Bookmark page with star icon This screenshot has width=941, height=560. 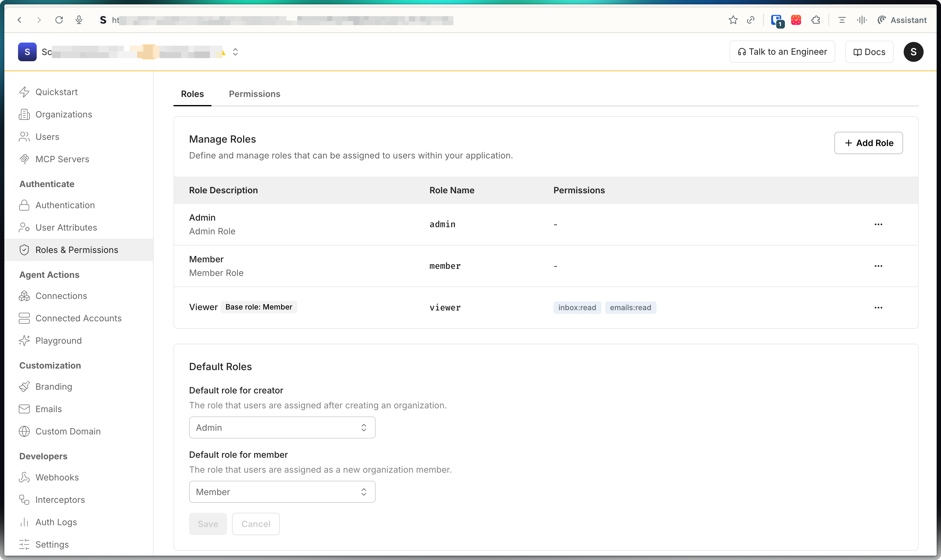tap(733, 20)
